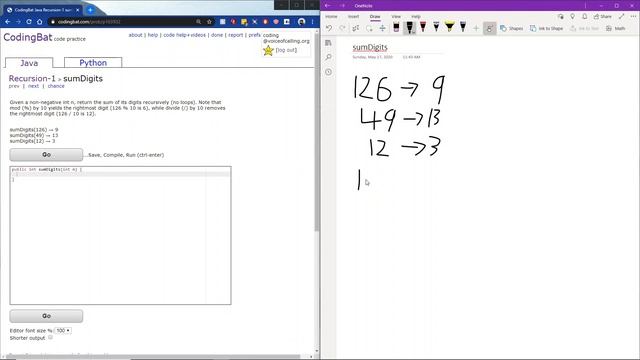Viewport: 640px width, 360px height.
Task: Select the thin black pencil in OneNote
Action: coord(436,28)
